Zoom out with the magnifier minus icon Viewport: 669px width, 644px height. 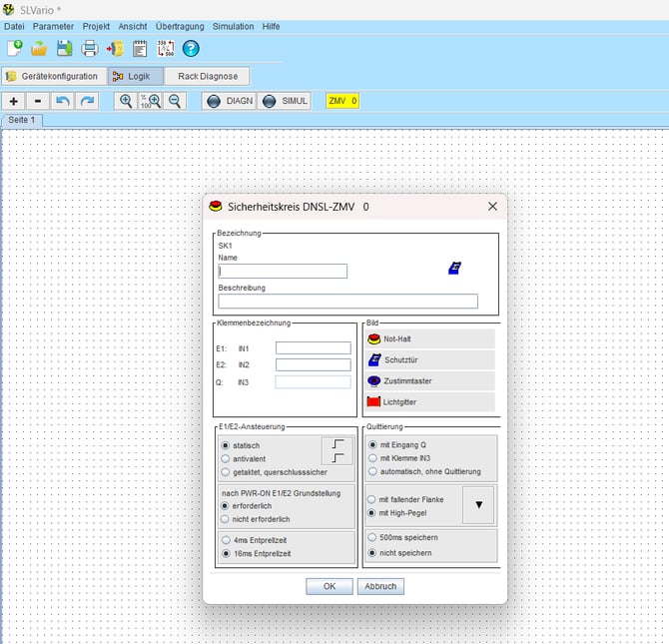(175, 101)
